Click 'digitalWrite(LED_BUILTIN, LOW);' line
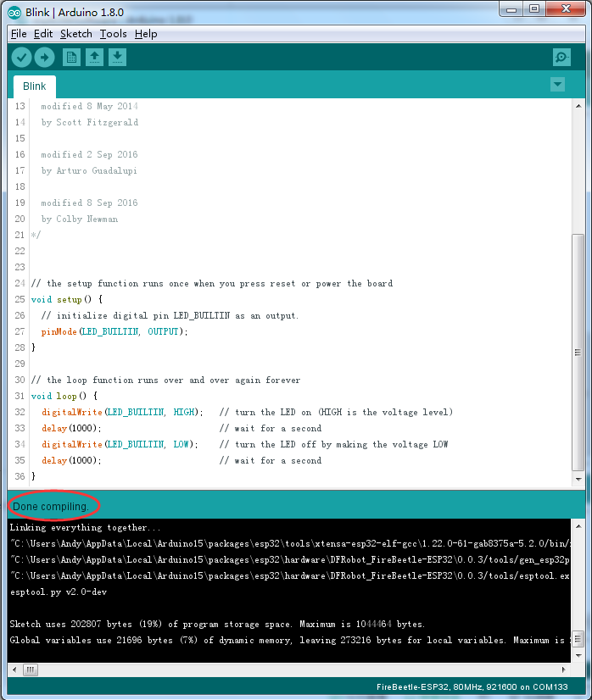 120,444
